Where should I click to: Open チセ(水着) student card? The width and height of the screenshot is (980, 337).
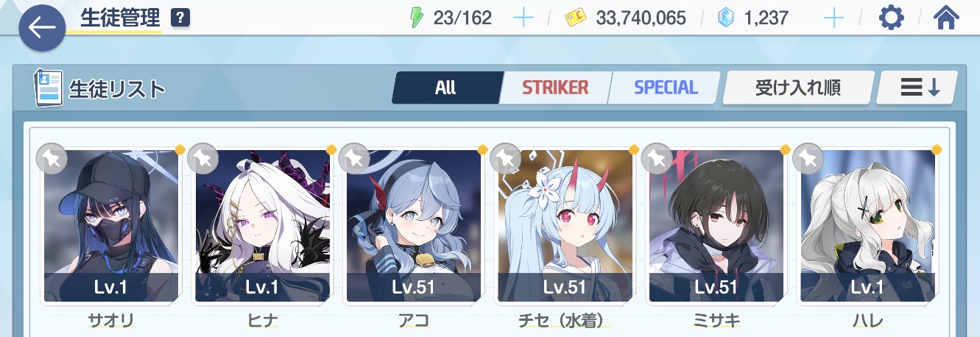pos(565,227)
